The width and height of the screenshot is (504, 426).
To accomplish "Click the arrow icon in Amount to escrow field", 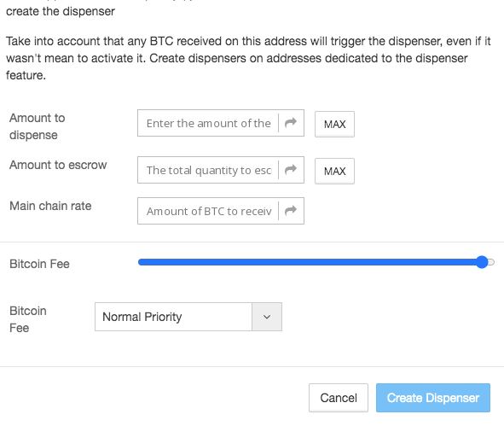I will [291, 170].
